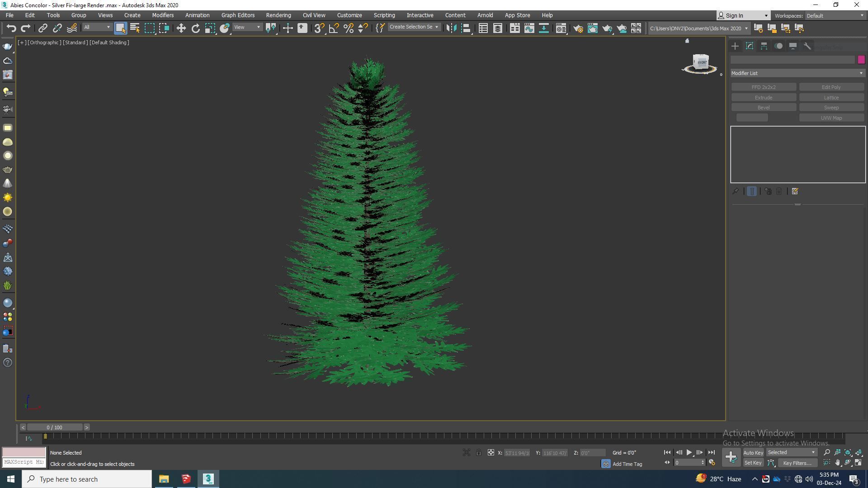Click the Edit Poly modifier button
The image size is (868, 488).
(831, 87)
